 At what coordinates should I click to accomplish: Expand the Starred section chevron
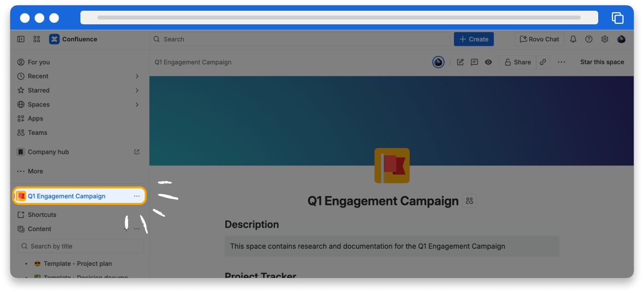pos(137,91)
